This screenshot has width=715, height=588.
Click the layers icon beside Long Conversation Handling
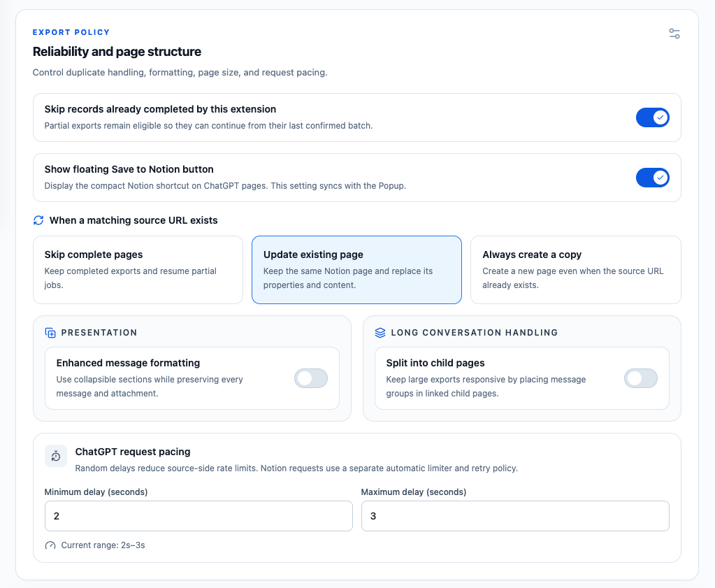click(x=380, y=333)
